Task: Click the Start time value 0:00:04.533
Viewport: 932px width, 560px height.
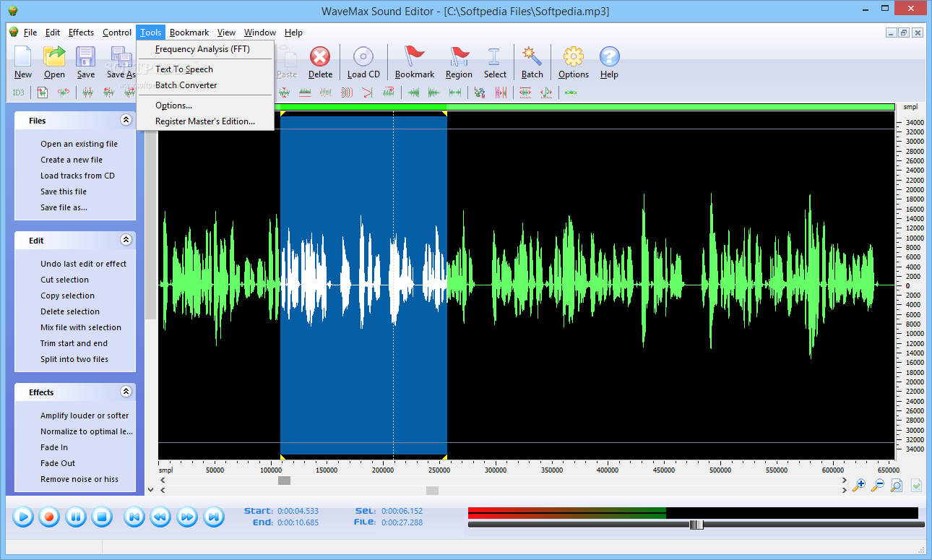Action: tap(298, 511)
